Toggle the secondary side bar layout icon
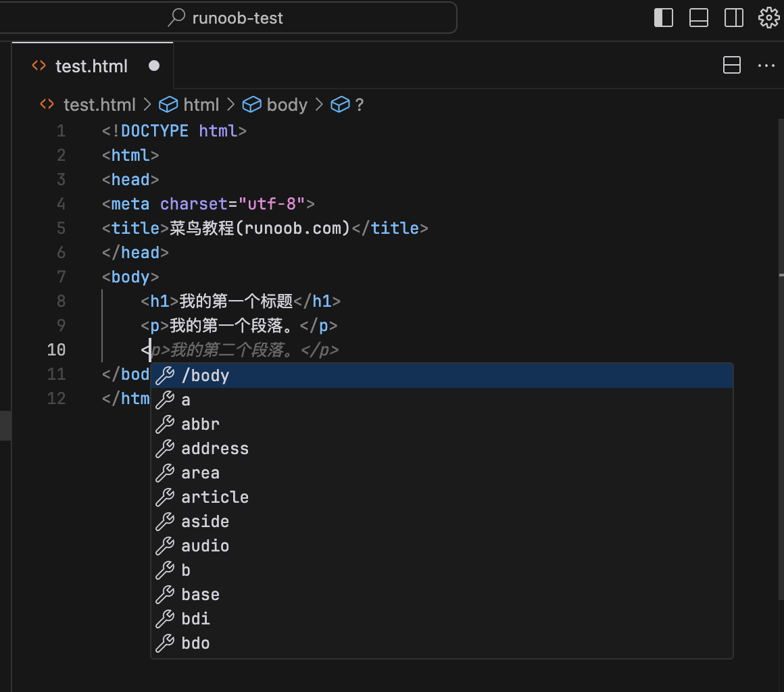Screen dimensions: 784x692 [x=734, y=18]
